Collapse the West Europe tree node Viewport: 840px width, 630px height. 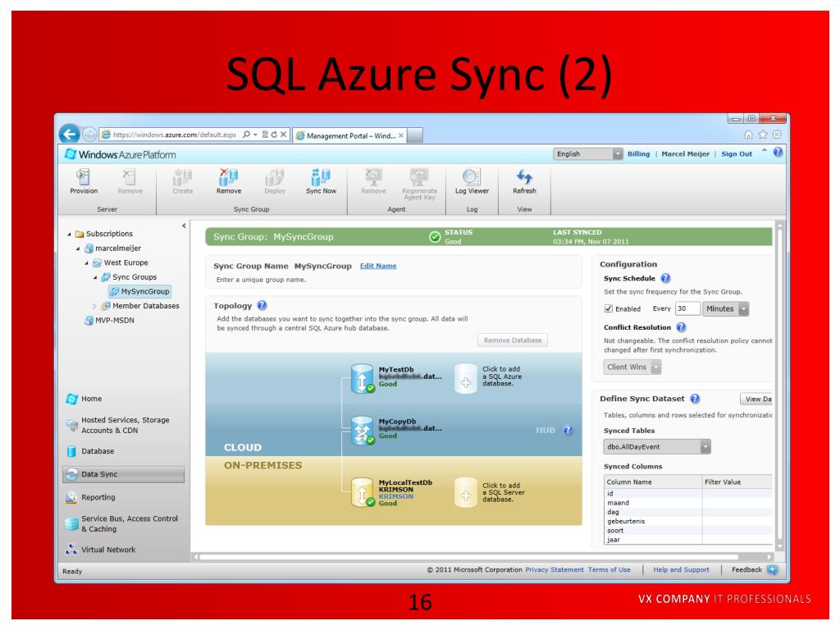87,263
